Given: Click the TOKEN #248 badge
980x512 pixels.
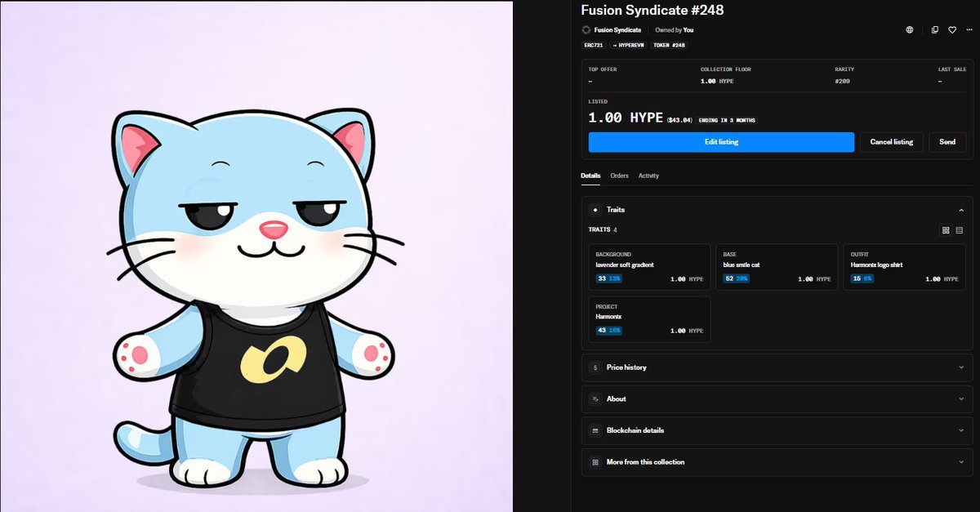Looking at the screenshot, I should [x=670, y=46].
